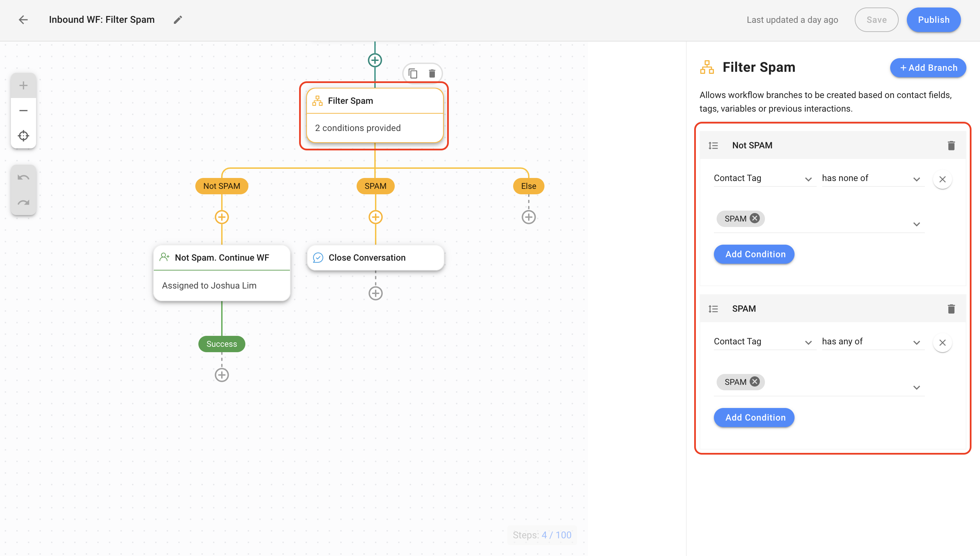
Task: Add a step under the Else branch
Action: (x=528, y=217)
